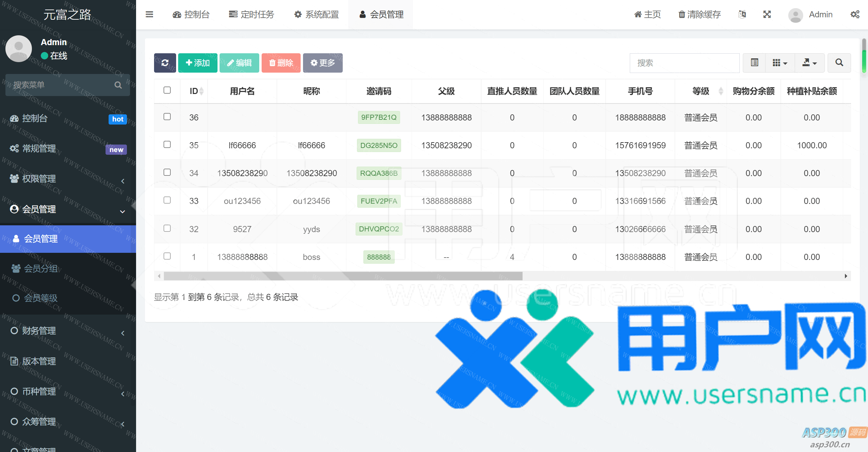Enter fullscreen mode via header icon
The width and height of the screenshot is (868, 452).
pyautogui.click(x=767, y=14)
